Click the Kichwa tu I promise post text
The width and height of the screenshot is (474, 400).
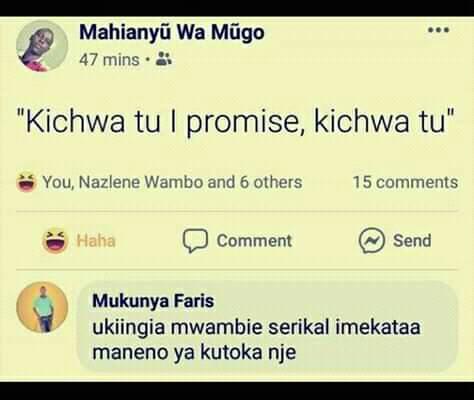[236, 121]
